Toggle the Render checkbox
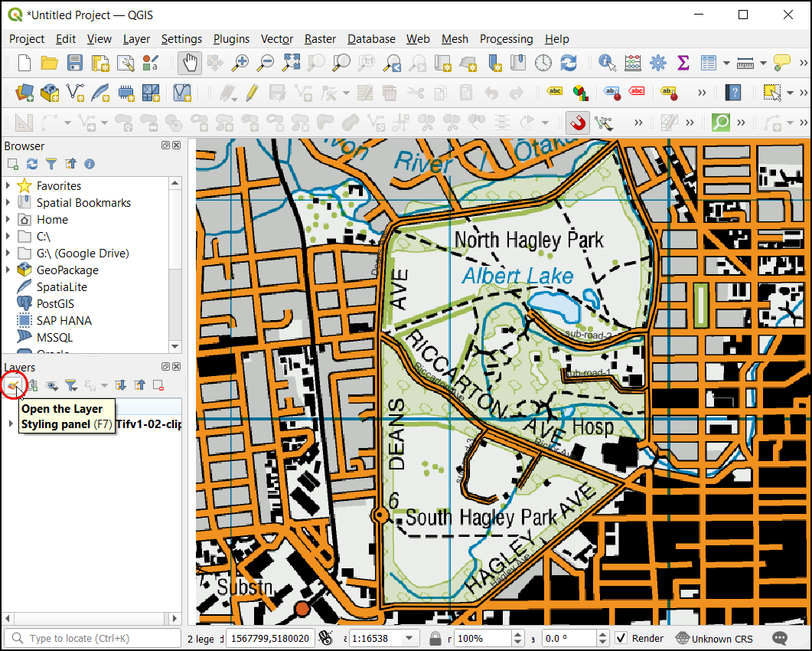Image resolution: width=812 pixels, height=651 pixels. tap(621, 638)
